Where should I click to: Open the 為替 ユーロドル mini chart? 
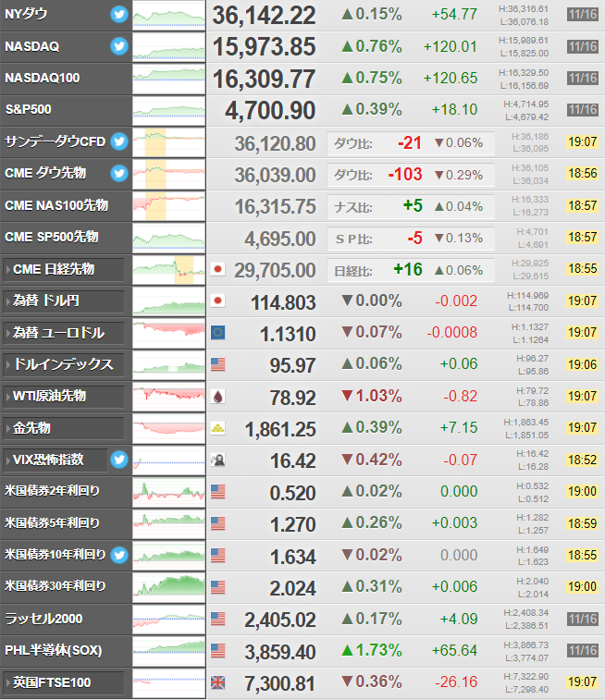(x=168, y=333)
